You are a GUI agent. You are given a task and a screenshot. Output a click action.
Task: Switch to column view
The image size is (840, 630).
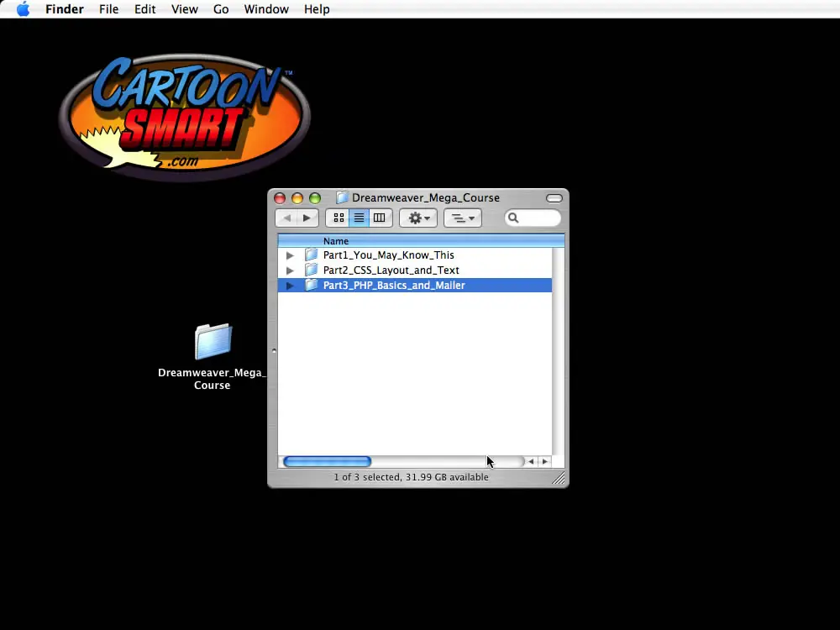click(x=380, y=218)
